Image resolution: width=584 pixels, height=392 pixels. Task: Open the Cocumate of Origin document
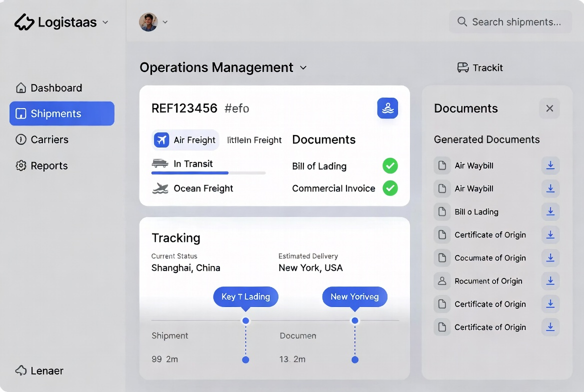496,258
